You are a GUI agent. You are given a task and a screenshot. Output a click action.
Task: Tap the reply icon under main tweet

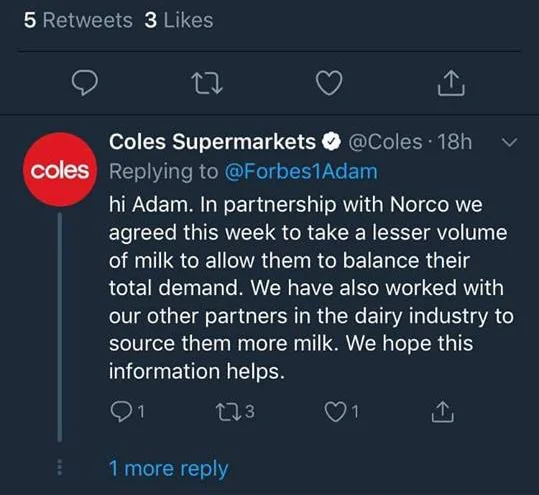tap(85, 82)
